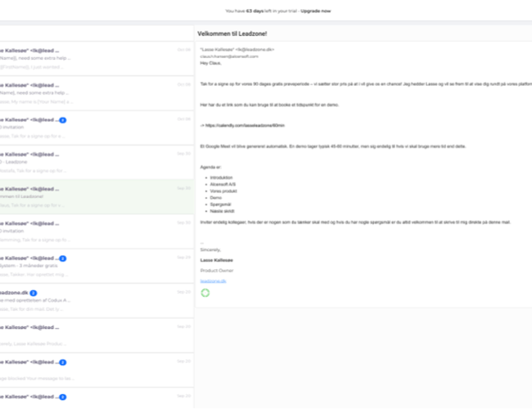The width and height of the screenshot is (532, 409).
Task: Open the 'oprettelsen af Codux A' email
Action: (97, 301)
